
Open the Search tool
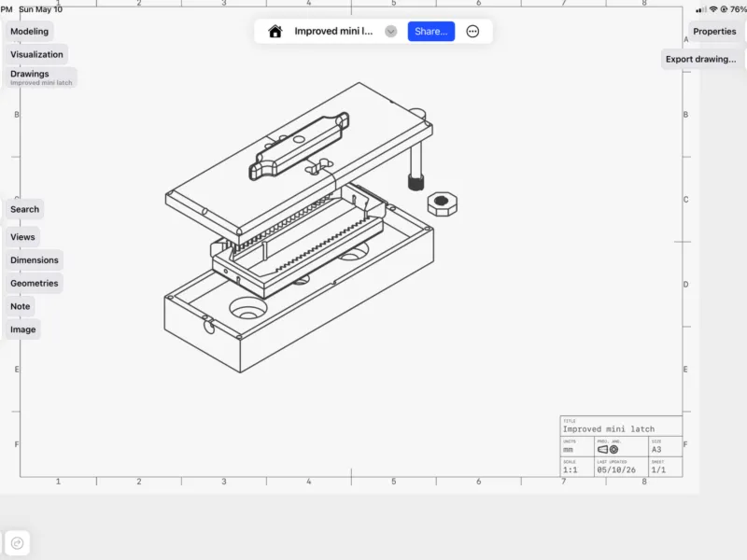click(25, 209)
